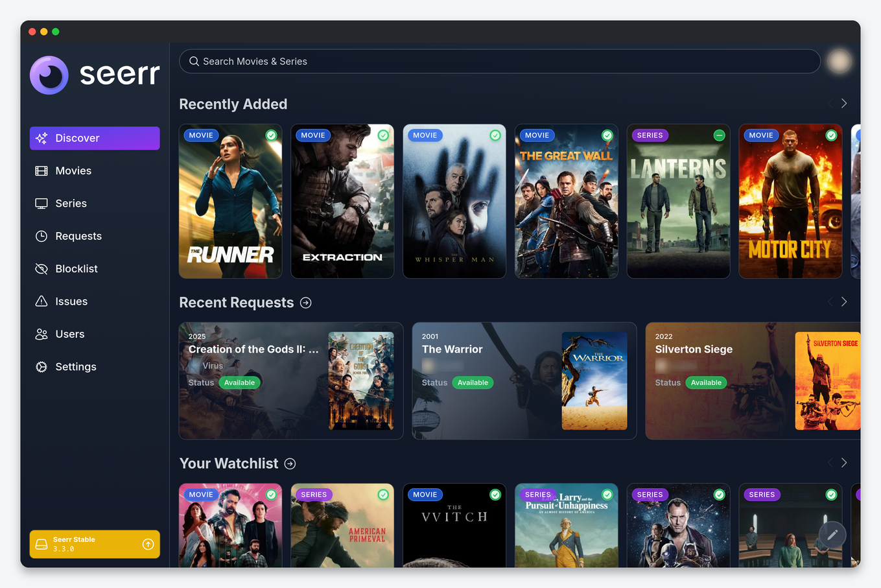Click the seerr logo icon

49,75
